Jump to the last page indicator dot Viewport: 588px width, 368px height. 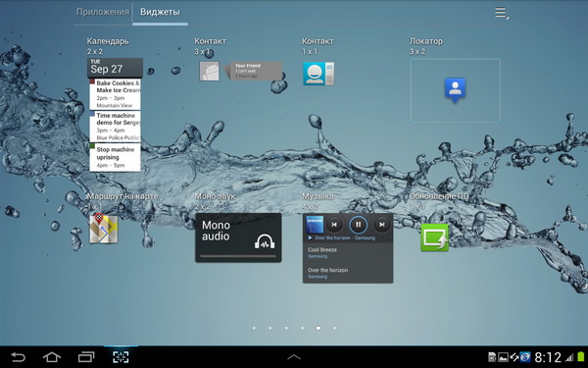(x=334, y=328)
